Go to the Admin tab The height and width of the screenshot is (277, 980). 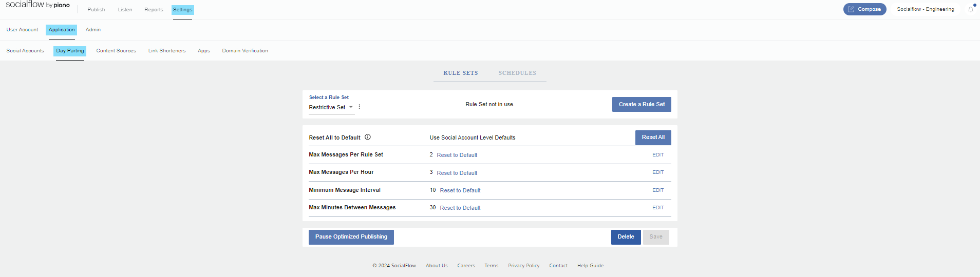tap(93, 30)
